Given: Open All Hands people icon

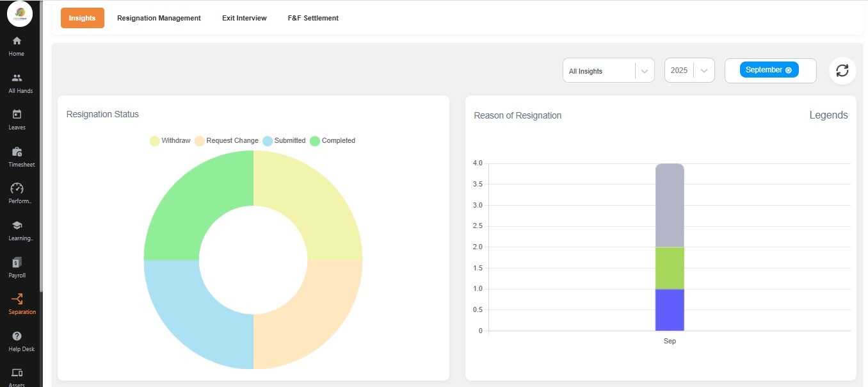Looking at the screenshot, I should pos(17,78).
